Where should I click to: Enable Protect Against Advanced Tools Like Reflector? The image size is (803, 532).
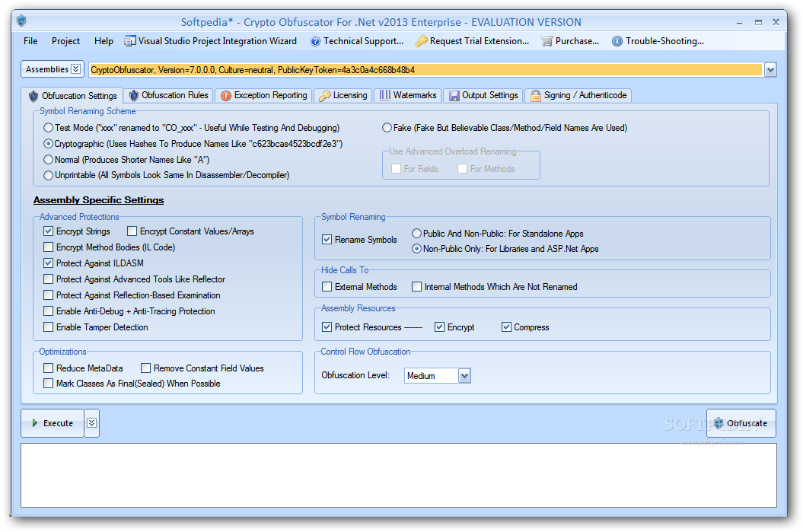[48, 279]
